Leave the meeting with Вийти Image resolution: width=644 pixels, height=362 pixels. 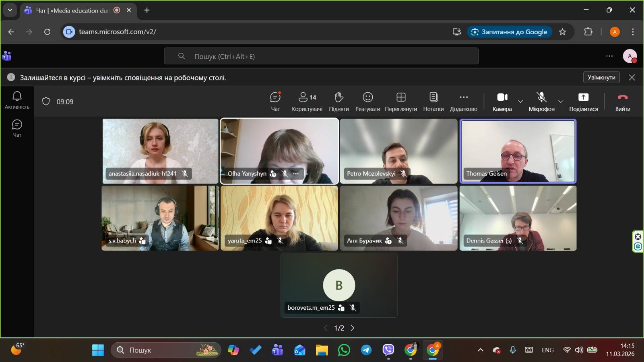(x=622, y=101)
